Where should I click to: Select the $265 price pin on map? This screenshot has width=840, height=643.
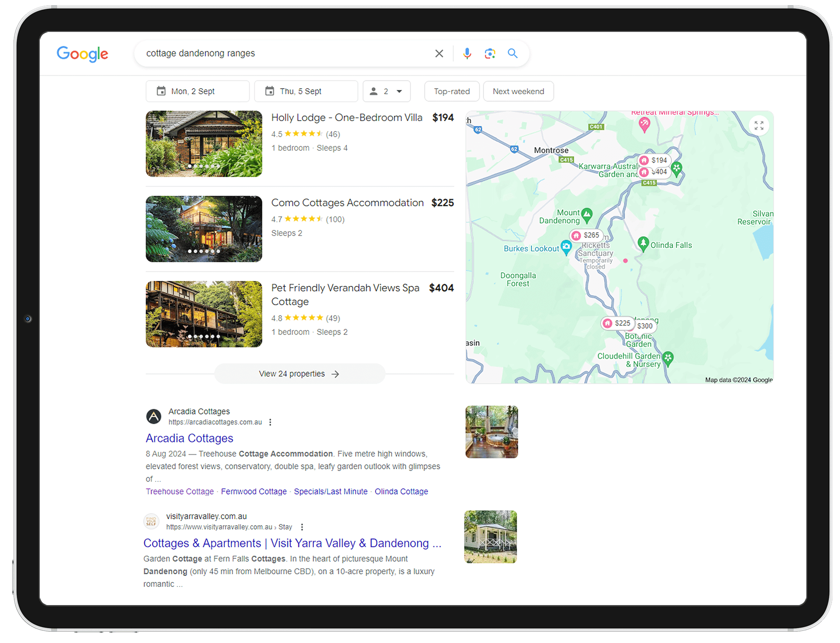[x=586, y=235]
